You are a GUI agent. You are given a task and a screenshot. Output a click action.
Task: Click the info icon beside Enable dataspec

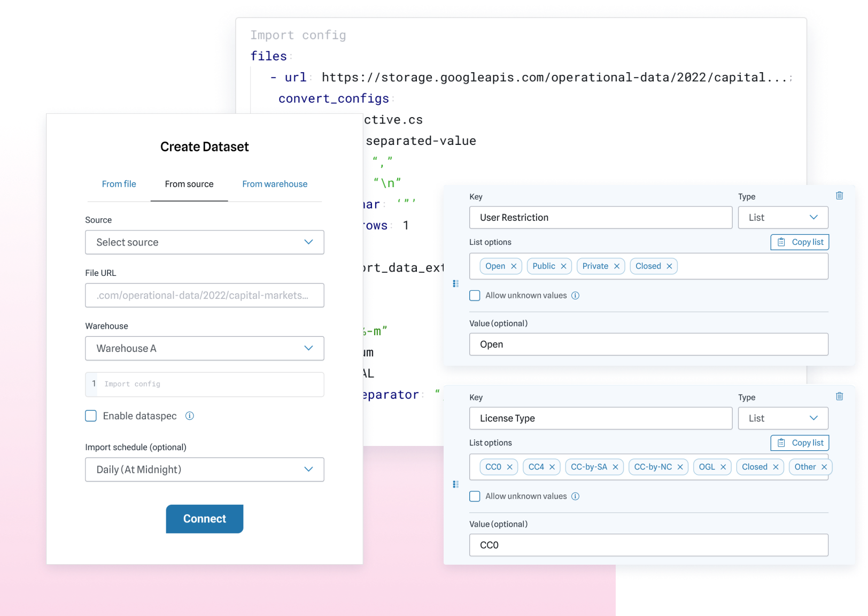pyautogui.click(x=190, y=415)
